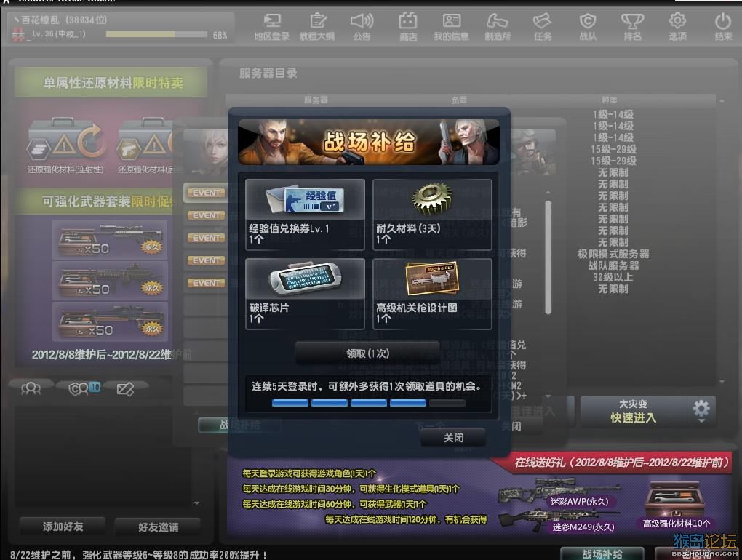Viewport: 742px width, 560px height.
Task: Click the 服务器 column header
Action: pyautogui.click(x=316, y=100)
